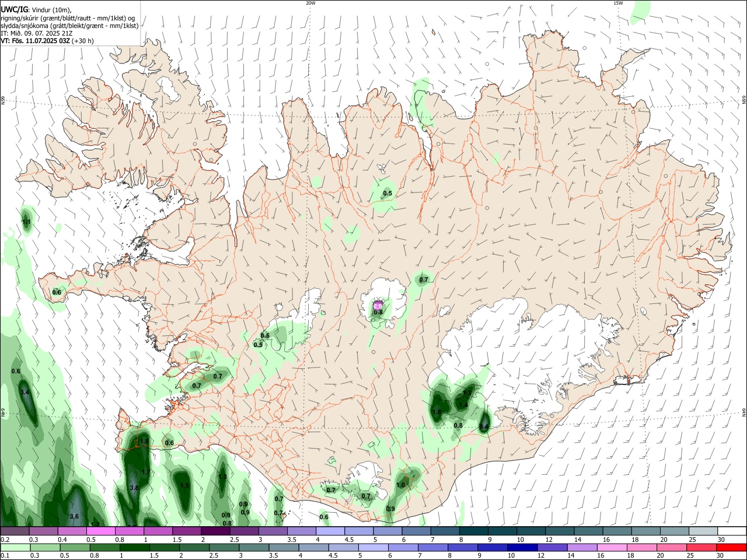Select the '25' label under the red-pink rain swatches
This screenshot has width=747, height=560.
(690, 556)
